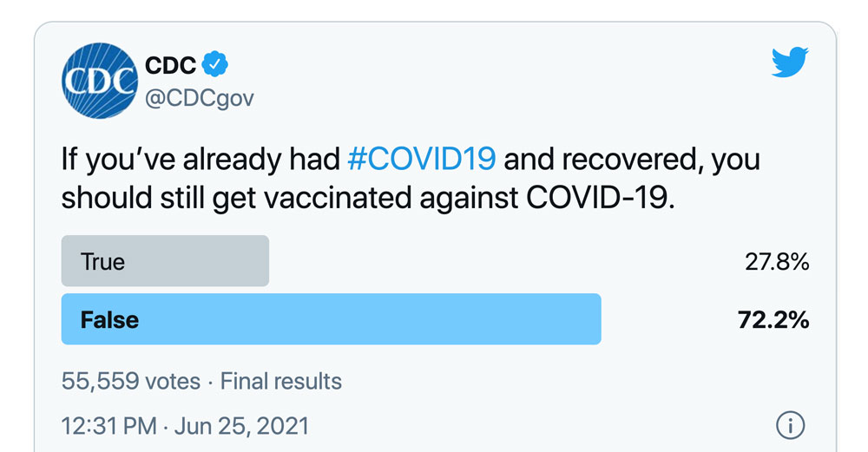This screenshot has width=868, height=452.
Task: Click the 12:31 PM timestamp
Action: coord(109,426)
